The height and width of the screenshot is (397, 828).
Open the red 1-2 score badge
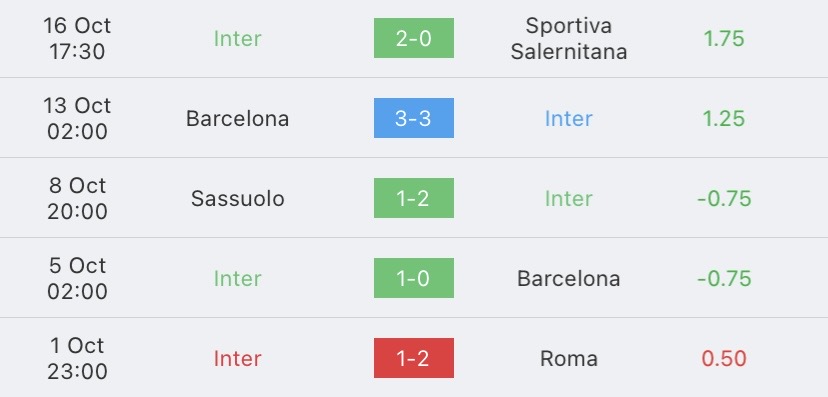(413, 358)
